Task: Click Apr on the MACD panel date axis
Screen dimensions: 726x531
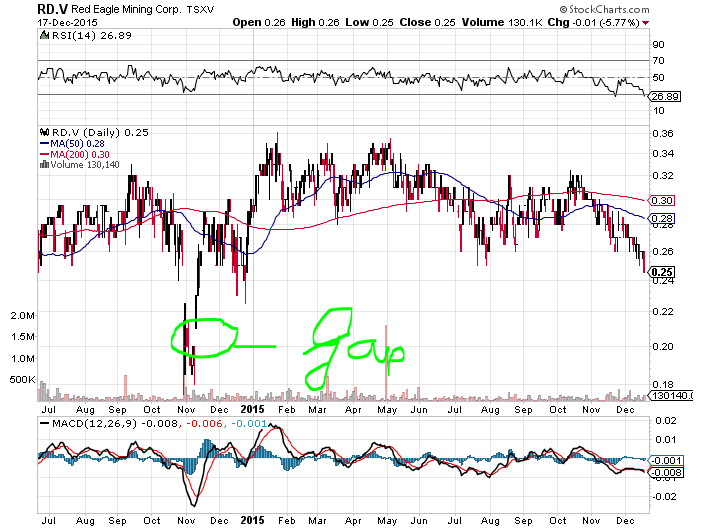Action: pos(353,521)
